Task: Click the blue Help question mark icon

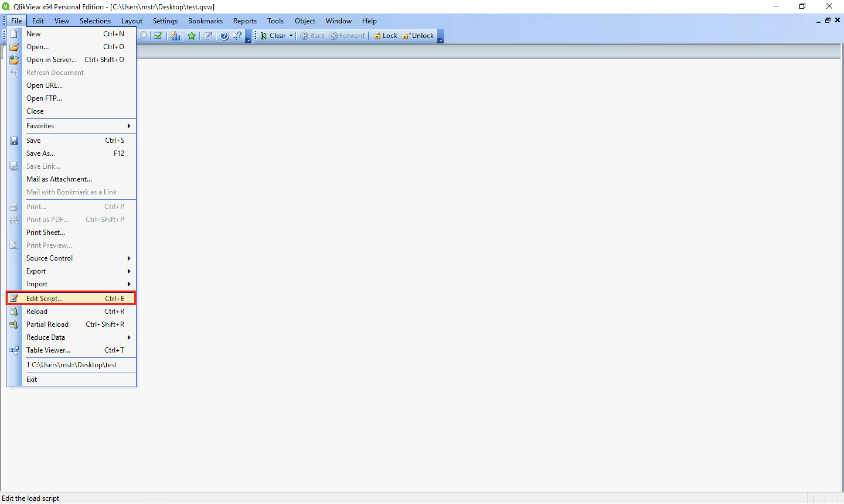Action: [x=224, y=36]
